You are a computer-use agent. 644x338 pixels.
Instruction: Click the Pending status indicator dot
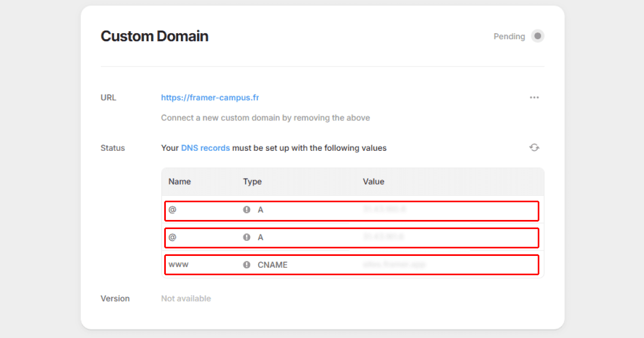click(538, 36)
